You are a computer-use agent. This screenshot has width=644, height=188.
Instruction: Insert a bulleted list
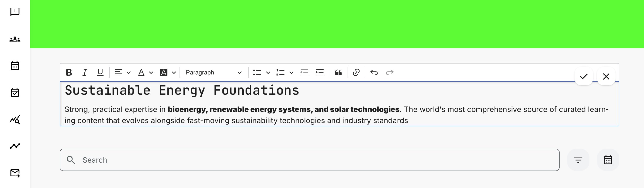[257, 73]
